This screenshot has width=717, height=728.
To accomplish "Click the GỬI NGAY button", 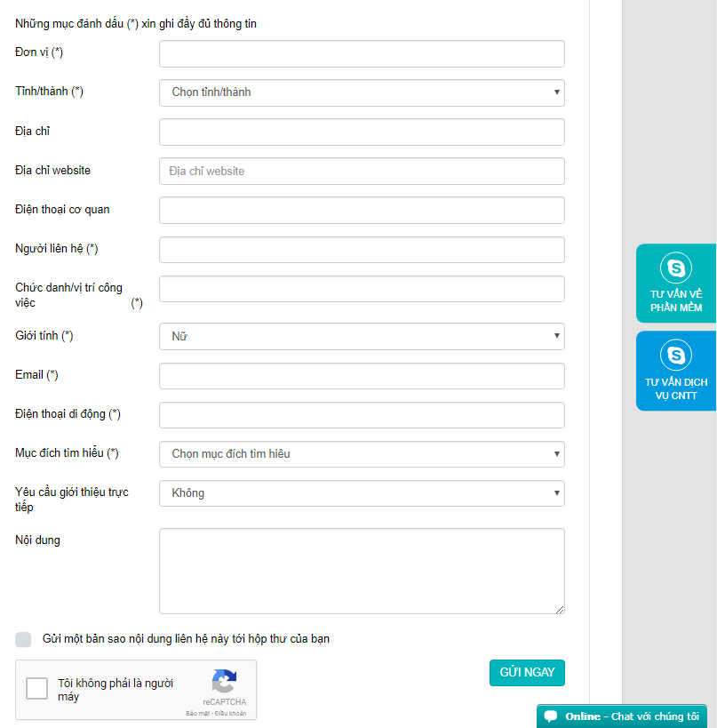I will pyautogui.click(x=527, y=673).
